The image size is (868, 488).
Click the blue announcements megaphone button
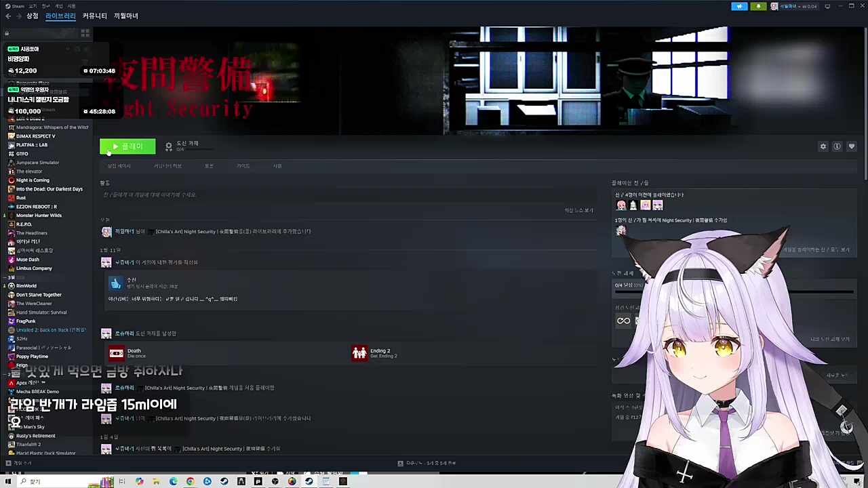(739, 6)
